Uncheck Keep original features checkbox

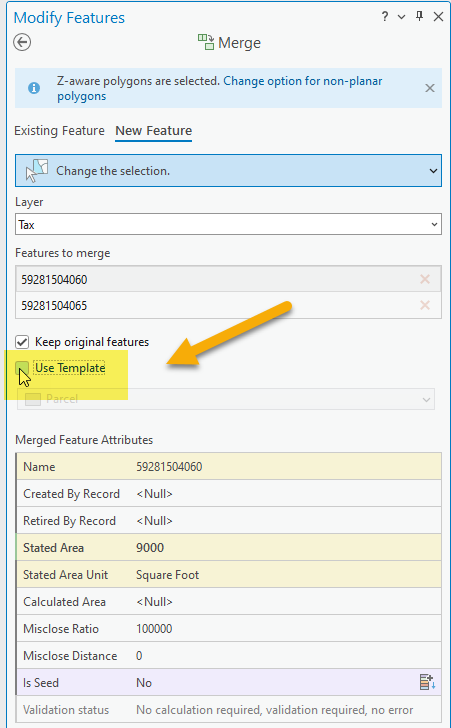[x=22, y=342]
